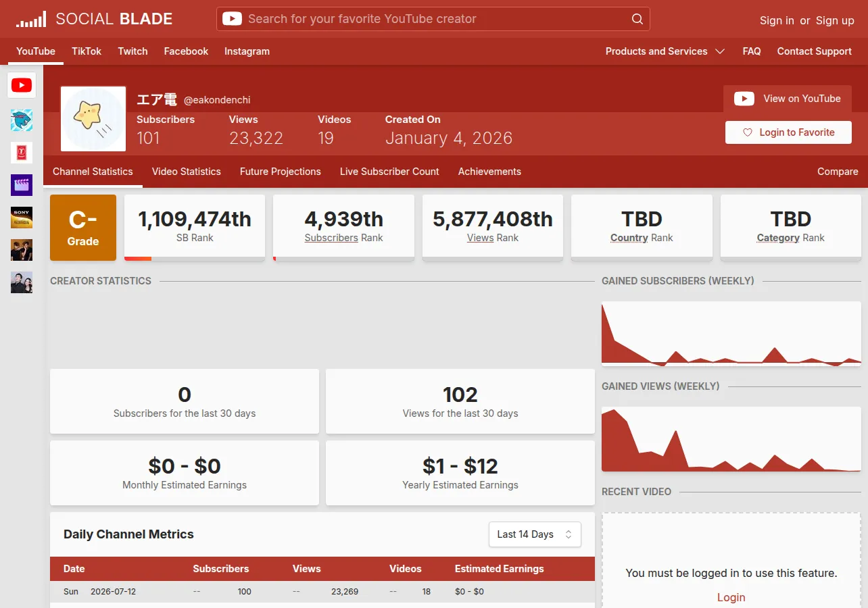
Task: Expand the Products and Services chevron
Action: pos(720,51)
